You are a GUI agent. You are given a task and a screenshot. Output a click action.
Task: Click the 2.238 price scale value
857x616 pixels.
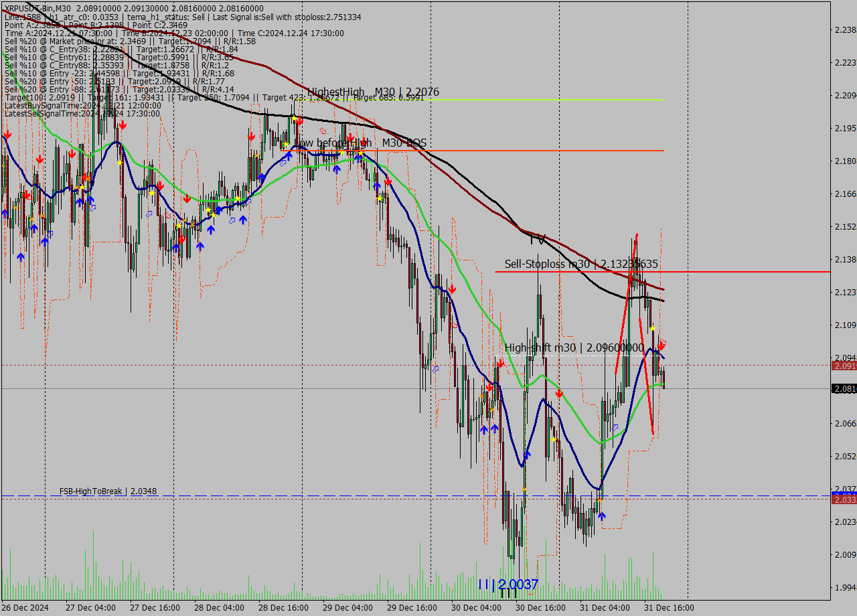(x=845, y=29)
